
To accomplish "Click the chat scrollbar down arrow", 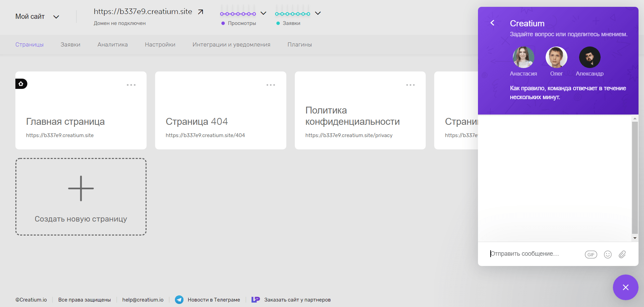I will click(x=635, y=238).
